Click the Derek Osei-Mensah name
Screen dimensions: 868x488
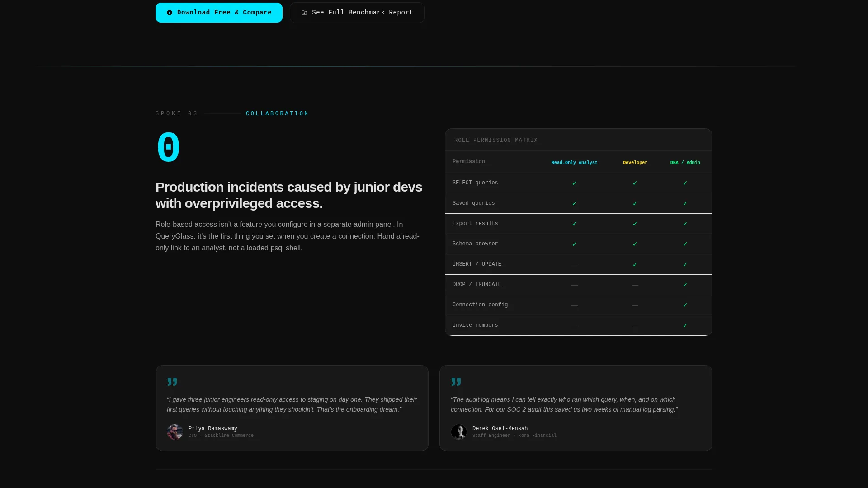click(x=500, y=429)
